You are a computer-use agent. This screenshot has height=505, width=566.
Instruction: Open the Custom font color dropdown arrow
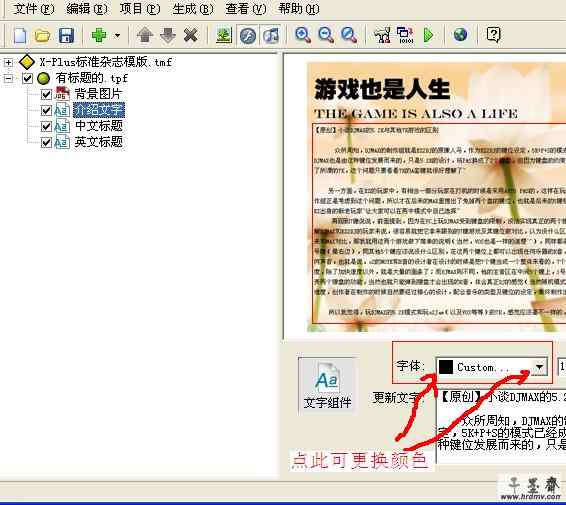pyautogui.click(x=539, y=367)
